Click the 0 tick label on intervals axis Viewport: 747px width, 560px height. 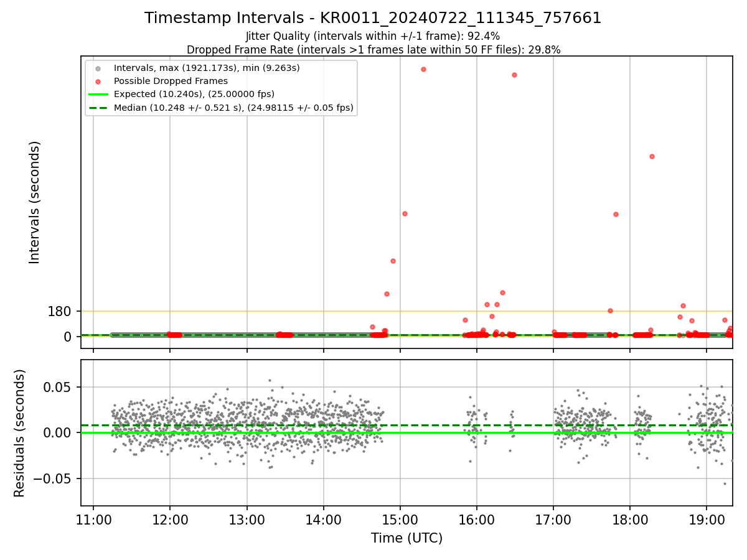click(x=68, y=337)
